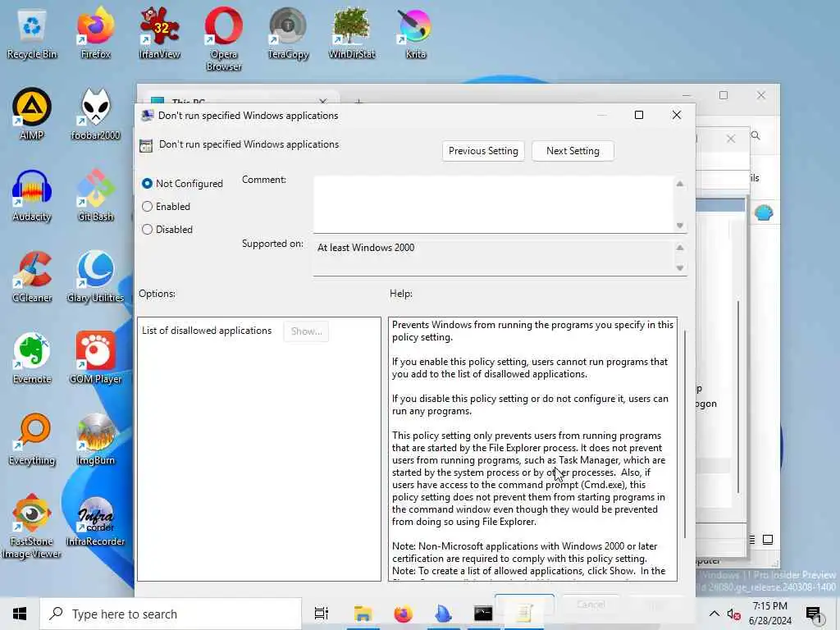The height and width of the screenshot is (630, 840).
Task: Open Glary Utilities desktop shortcut
Action: [x=95, y=277]
